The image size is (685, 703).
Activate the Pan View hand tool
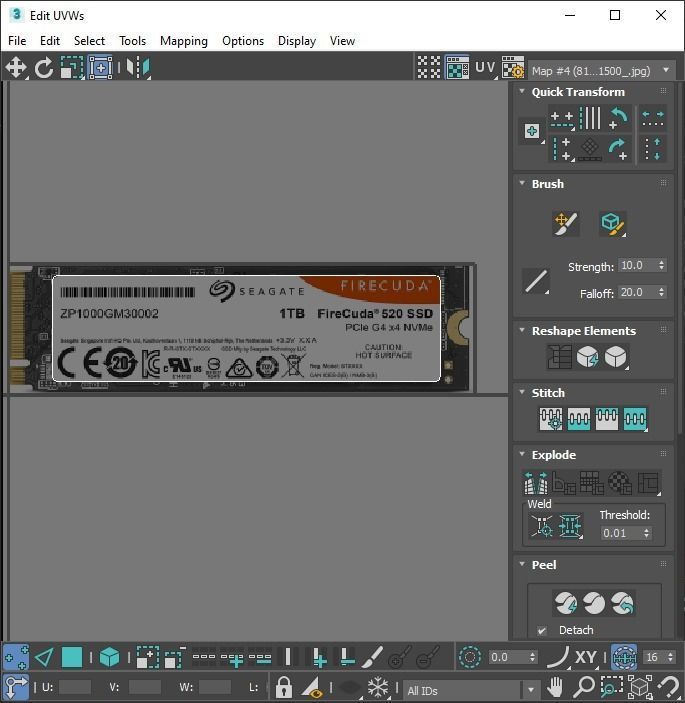(555, 686)
